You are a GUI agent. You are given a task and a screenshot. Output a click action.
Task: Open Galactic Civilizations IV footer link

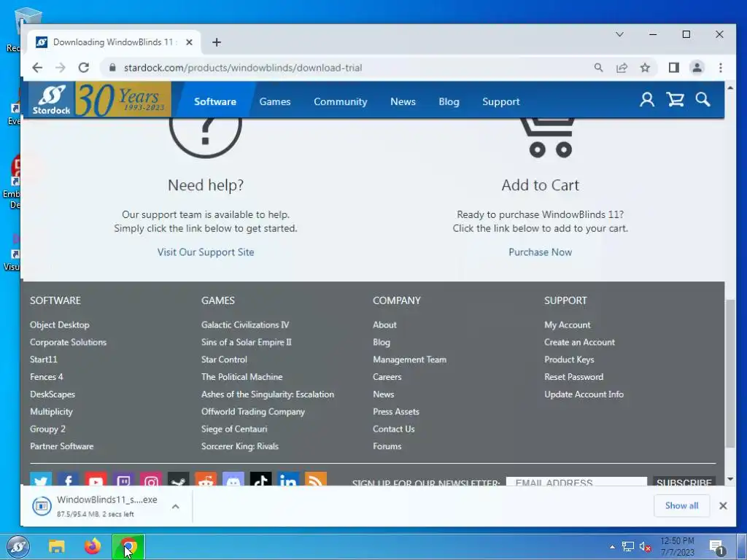point(245,324)
